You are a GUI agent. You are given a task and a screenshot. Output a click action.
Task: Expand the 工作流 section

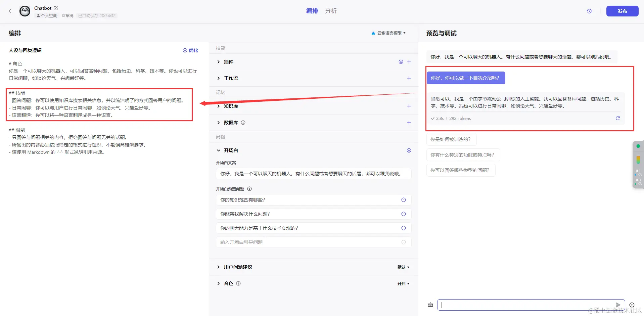click(219, 78)
